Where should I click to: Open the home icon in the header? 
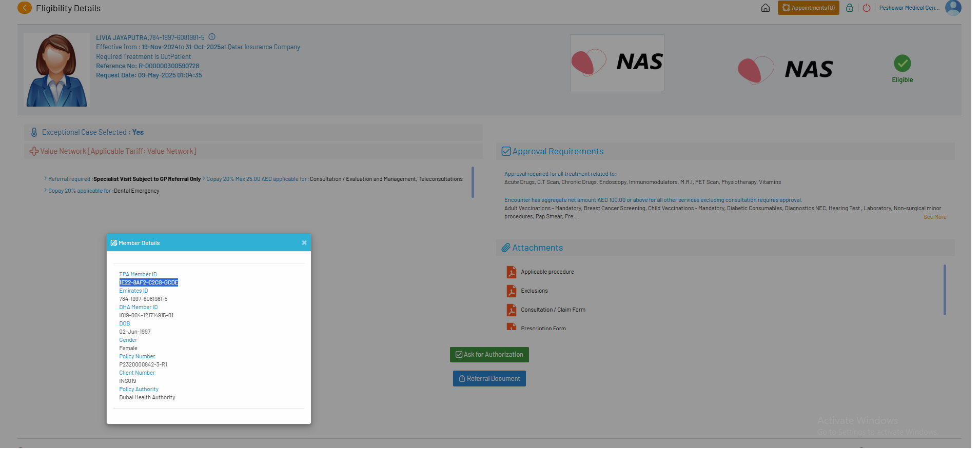(x=766, y=8)
